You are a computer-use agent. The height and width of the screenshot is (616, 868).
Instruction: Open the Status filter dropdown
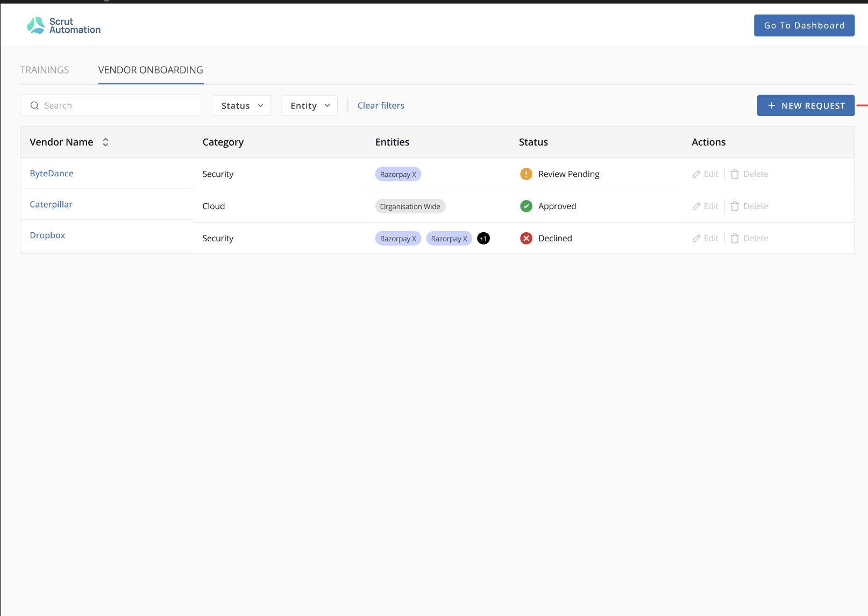[241, 105]
